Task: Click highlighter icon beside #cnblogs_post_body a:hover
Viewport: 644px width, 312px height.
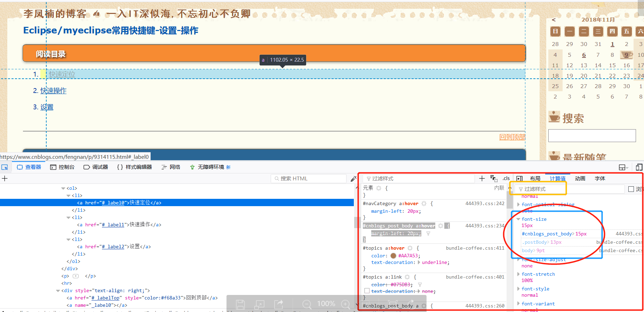Action: click(x=440, y=226)
